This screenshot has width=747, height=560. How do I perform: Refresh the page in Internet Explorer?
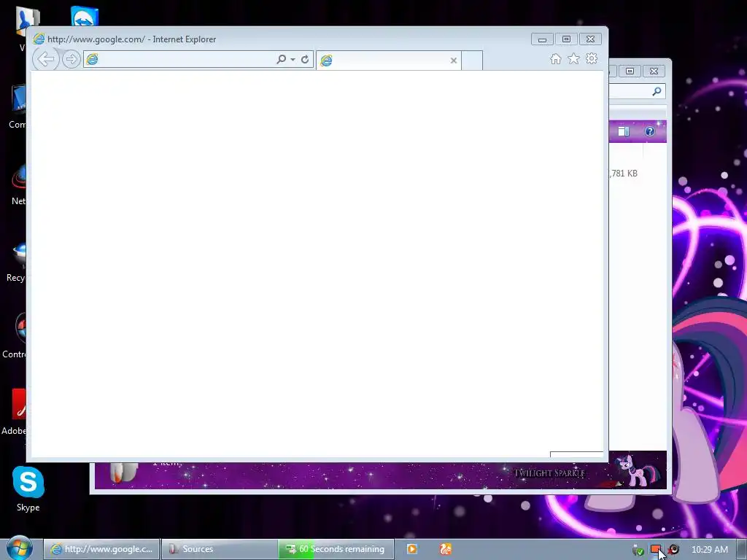[x=305, y=60]
